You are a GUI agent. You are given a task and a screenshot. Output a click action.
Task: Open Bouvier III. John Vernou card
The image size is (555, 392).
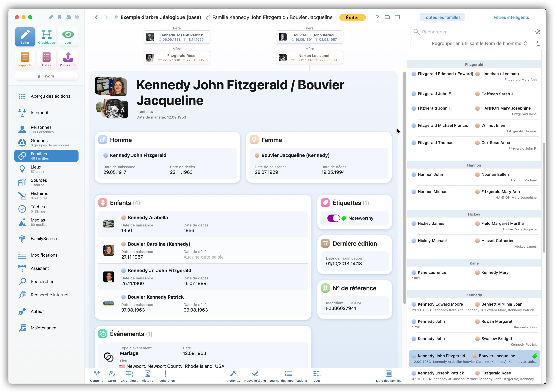coord(310,37)
